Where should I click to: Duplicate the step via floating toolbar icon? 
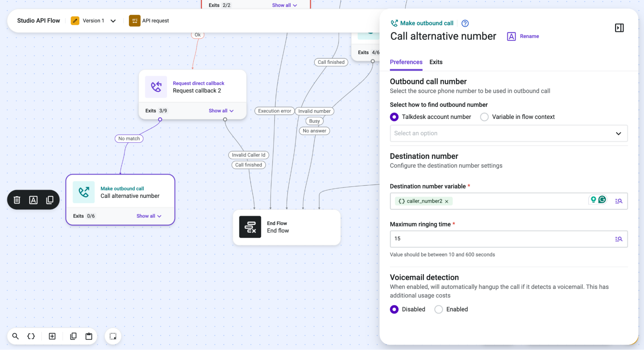(x=50, y=200)
